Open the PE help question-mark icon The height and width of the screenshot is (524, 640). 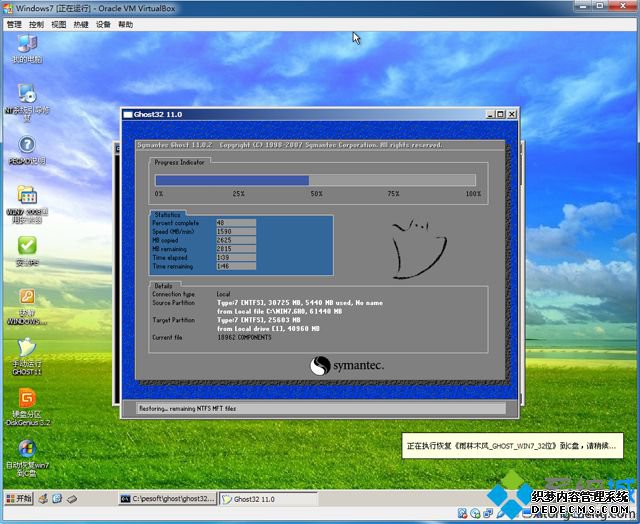(27, 150)
